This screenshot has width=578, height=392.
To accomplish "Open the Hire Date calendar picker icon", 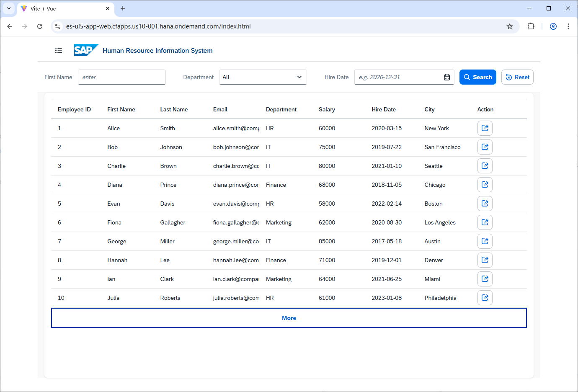I will pos(447,77).
